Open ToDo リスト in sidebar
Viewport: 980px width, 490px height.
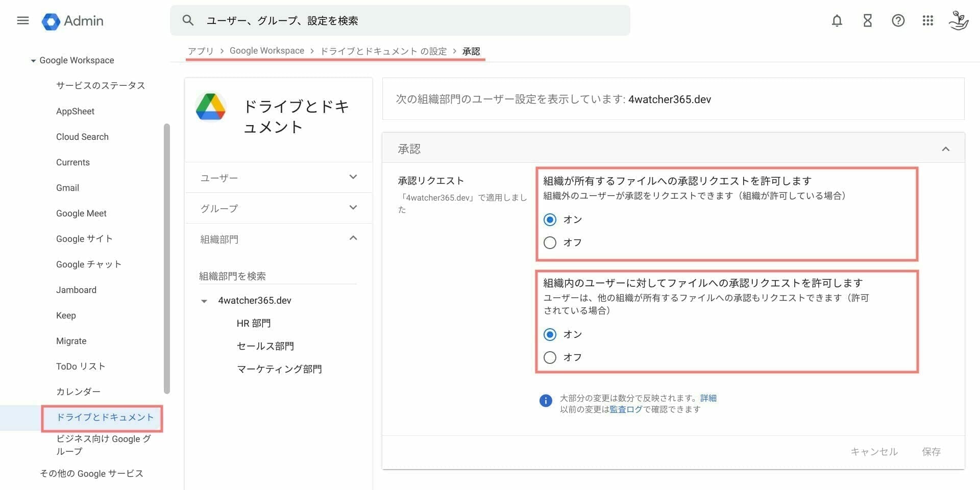[81, 366]
